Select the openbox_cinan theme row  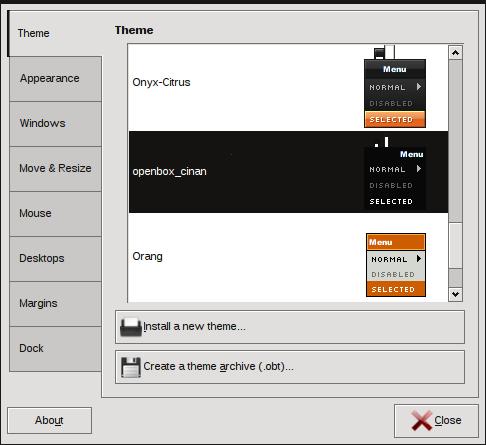coord(288,172)
